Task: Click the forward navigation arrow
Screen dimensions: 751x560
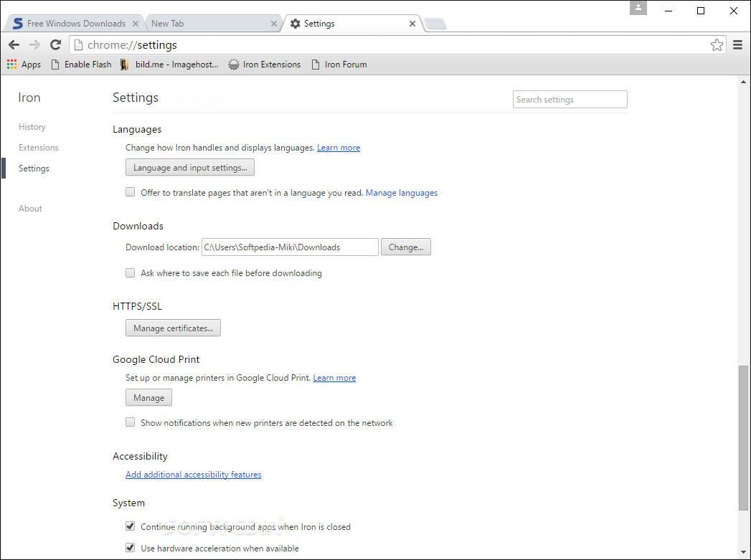Action: coord(34,45)
